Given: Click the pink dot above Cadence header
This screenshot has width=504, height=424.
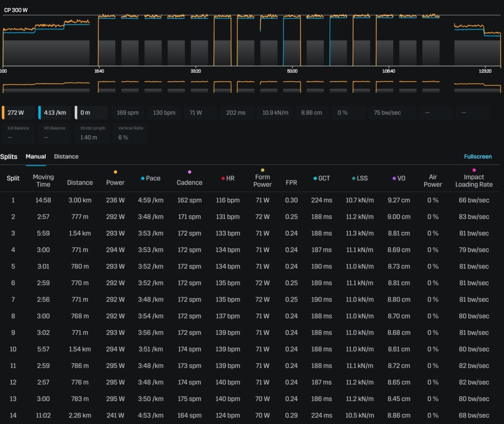Looking at the screenshot, I should pyautogui.click(x=189, y=172).
